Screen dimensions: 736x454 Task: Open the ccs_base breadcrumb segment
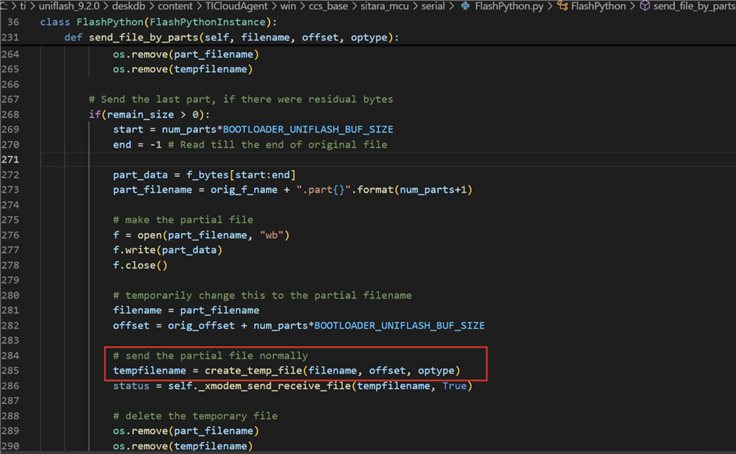(328, 6)
